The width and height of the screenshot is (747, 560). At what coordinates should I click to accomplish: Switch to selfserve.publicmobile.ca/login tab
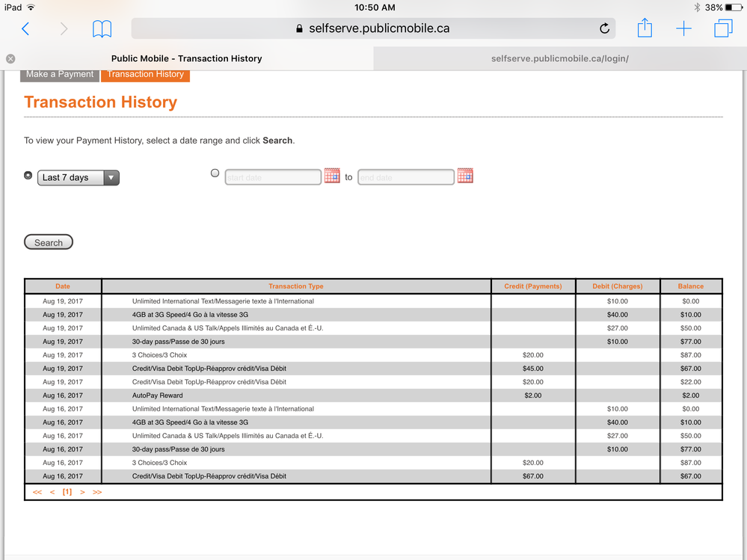tap(559, 58)
